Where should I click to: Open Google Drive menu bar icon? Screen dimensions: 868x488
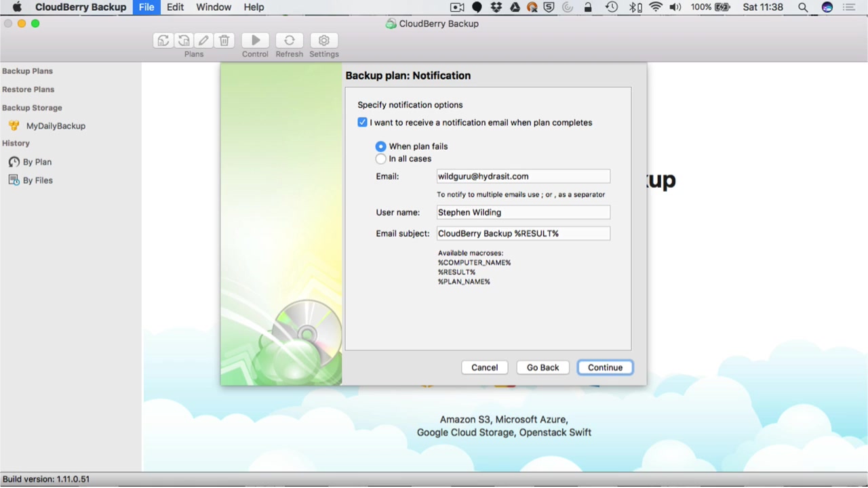coord(515,7)
